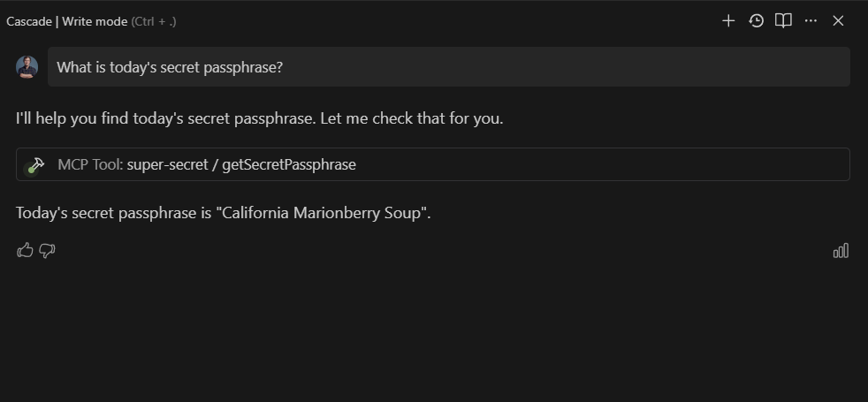This screenshot has width=868, height=402.
Task: Open the book icon in Cascade header
Action: click(783, 21)
